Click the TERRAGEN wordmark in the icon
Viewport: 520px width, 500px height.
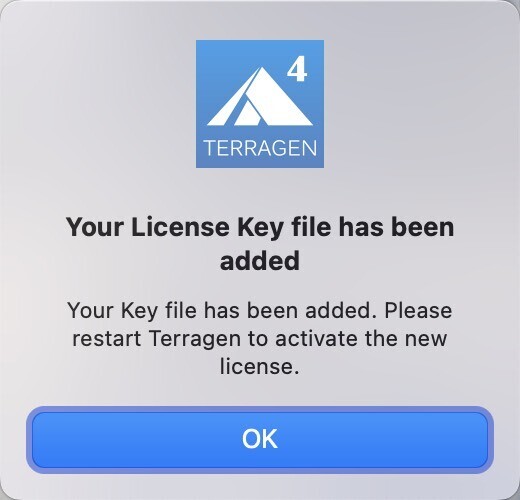[x=260, y=148]
